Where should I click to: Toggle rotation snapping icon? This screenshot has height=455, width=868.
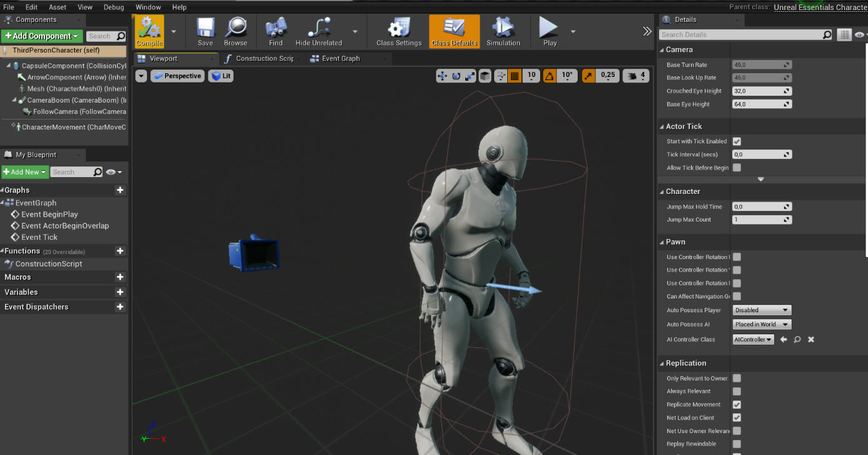click(x=548, y=76)
